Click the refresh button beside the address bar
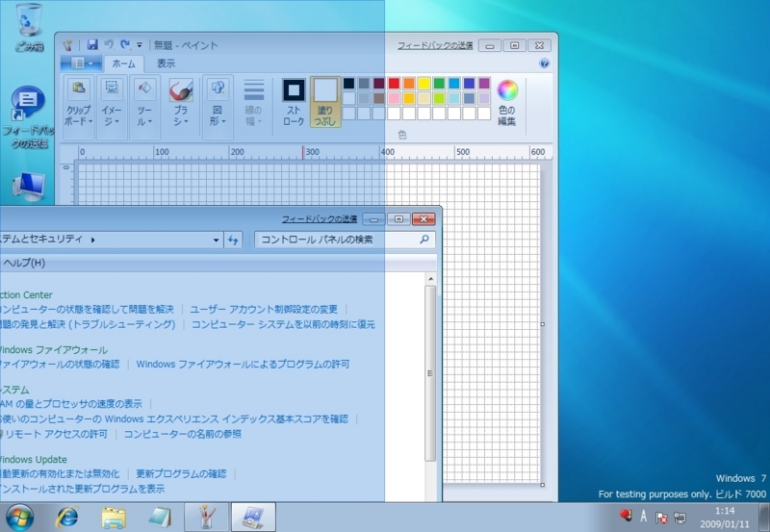 click(233, 240)
